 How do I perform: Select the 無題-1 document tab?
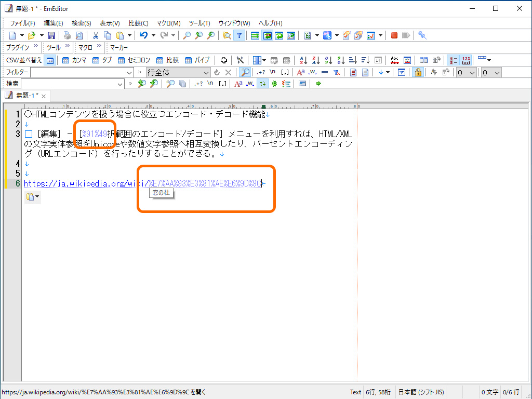coord(26,96)
